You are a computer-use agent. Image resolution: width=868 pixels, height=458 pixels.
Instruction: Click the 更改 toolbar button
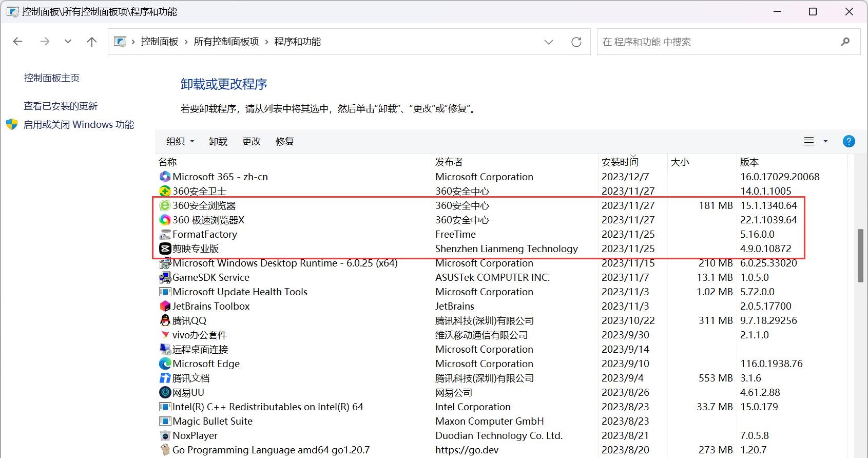(252, 141)
